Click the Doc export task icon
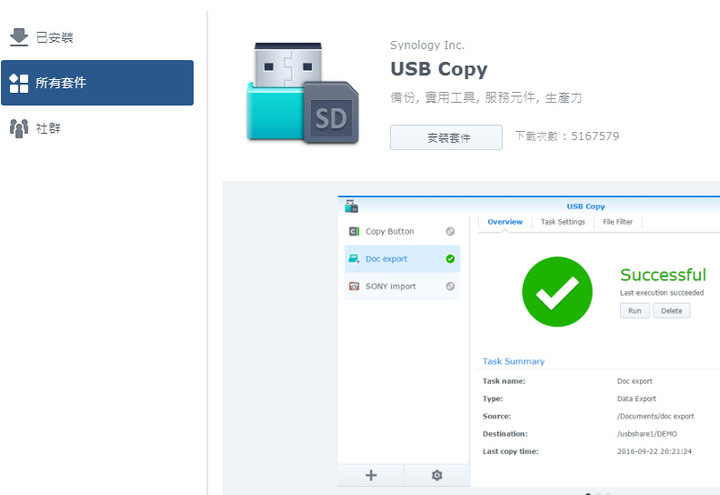Image resolution: width=720 pixels, height=495 pixels. [x=354, y=259]
